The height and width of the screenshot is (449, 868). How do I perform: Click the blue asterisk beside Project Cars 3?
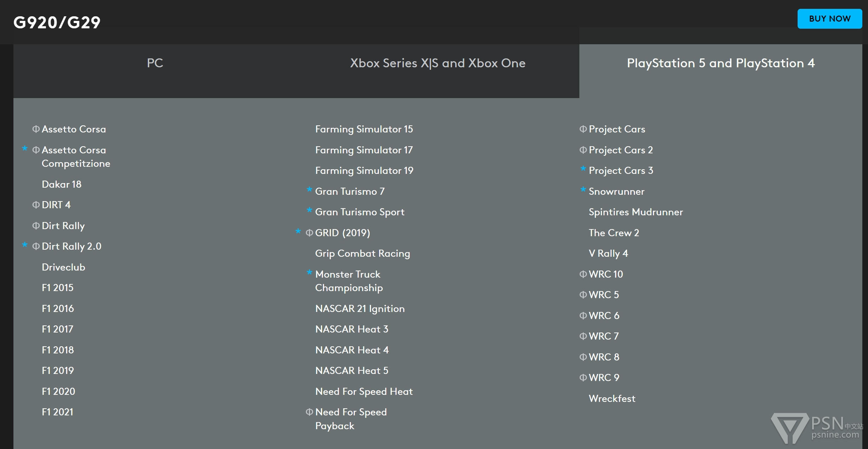point(583,169)
